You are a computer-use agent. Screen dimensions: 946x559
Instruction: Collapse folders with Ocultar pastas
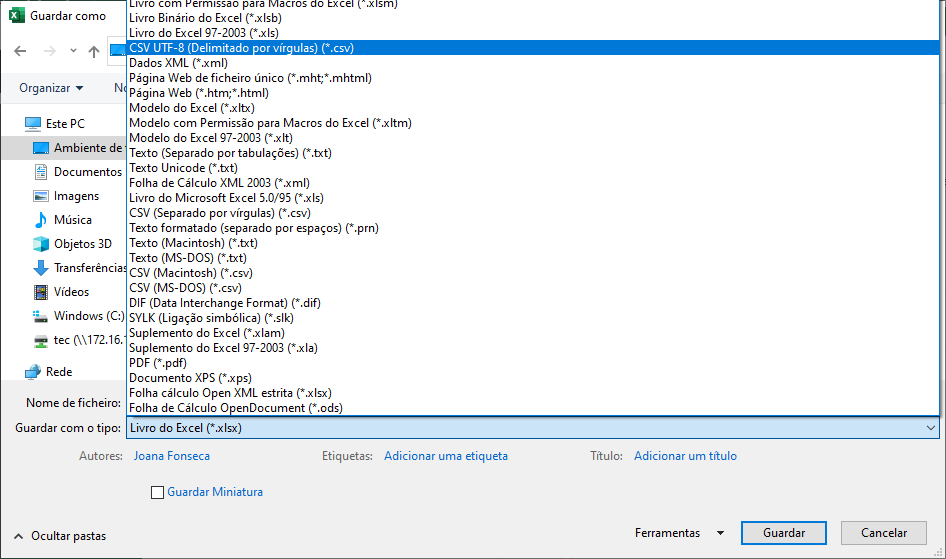[60, 536]
